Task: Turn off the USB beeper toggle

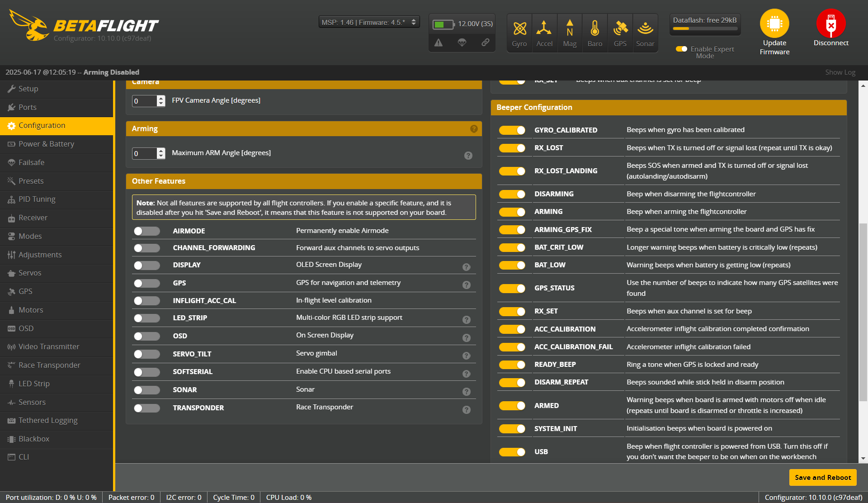Action: point(512,452)
